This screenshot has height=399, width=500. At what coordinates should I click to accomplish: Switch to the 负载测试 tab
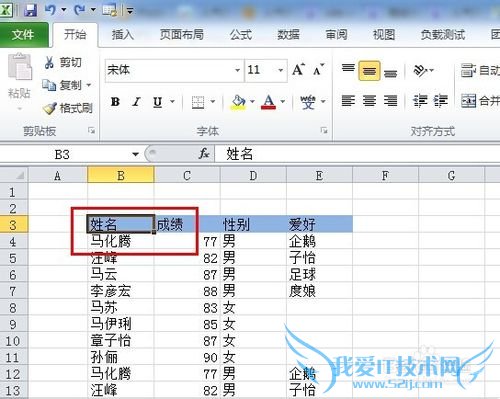[x=443, y=35]
